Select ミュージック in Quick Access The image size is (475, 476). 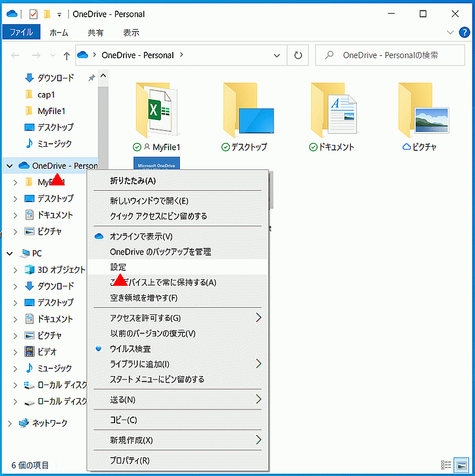54,144
